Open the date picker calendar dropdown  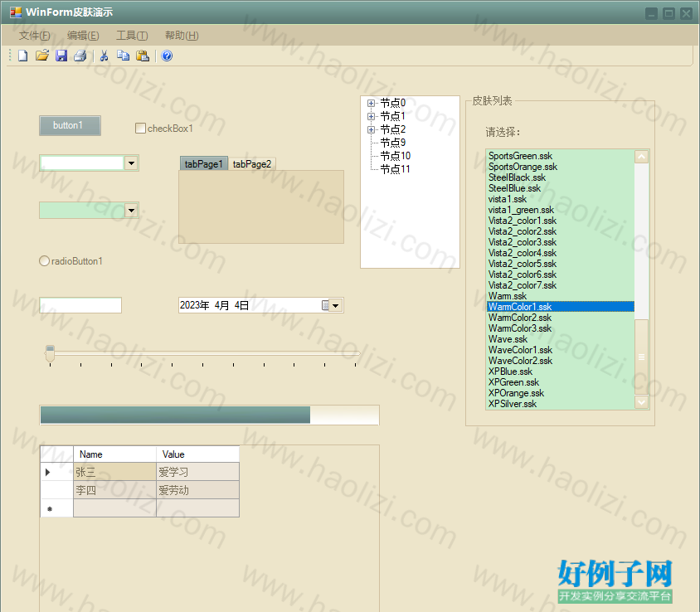point(336,306)
